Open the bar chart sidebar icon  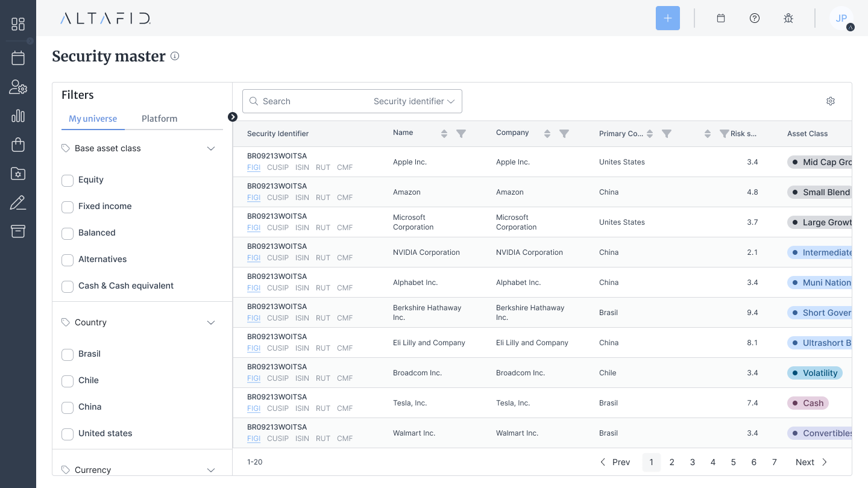(x=18, y=116)
